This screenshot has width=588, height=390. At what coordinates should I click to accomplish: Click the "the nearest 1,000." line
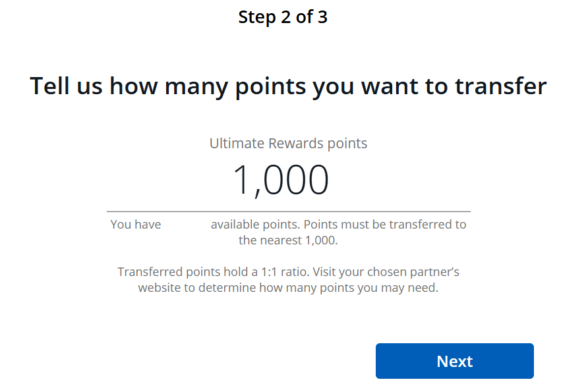pos(288,240)
